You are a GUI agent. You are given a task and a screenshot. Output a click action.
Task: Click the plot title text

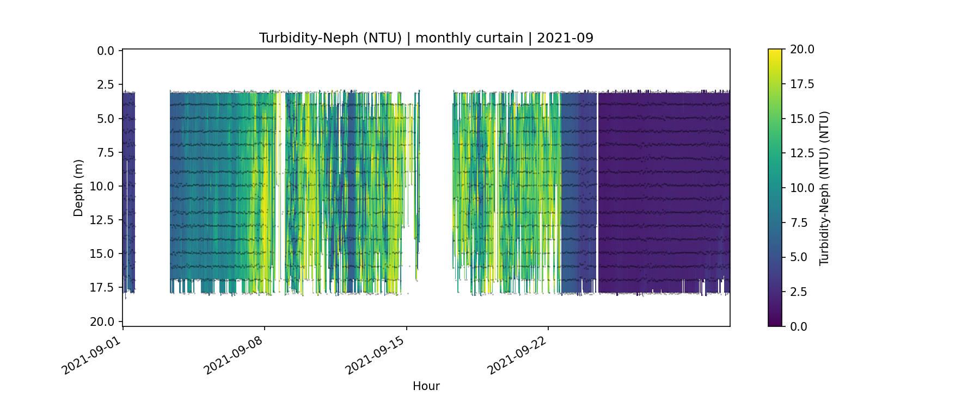coord(426,38)
